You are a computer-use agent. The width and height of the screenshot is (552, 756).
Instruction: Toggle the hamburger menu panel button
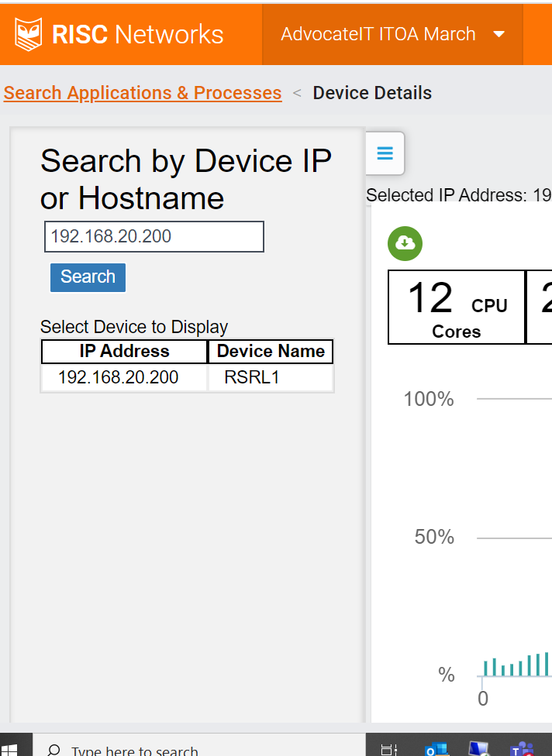[x=385, y=153]
